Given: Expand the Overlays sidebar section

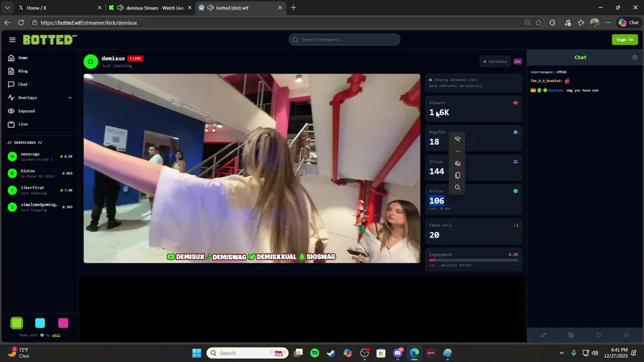Looking at the screenshot, I should (40, 98).
